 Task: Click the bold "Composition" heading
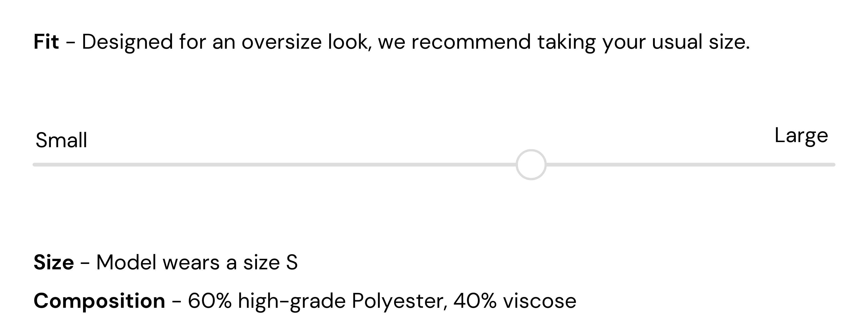click(x=100, y=301)
